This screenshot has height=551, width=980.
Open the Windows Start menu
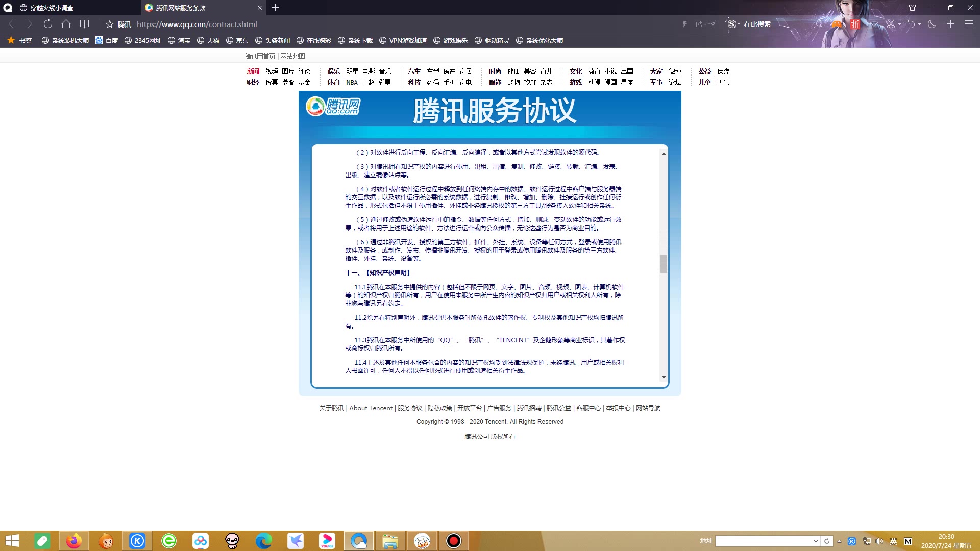(x=12, y=541)
